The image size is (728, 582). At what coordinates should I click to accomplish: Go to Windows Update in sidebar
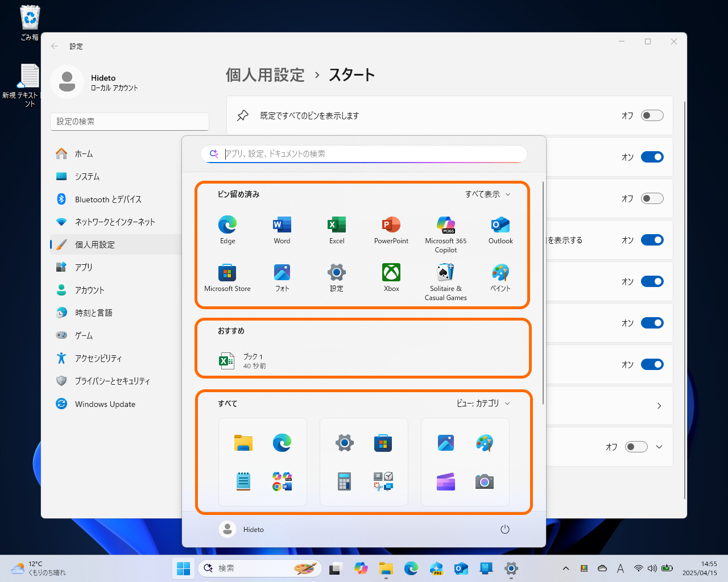[x=115, y=404]
